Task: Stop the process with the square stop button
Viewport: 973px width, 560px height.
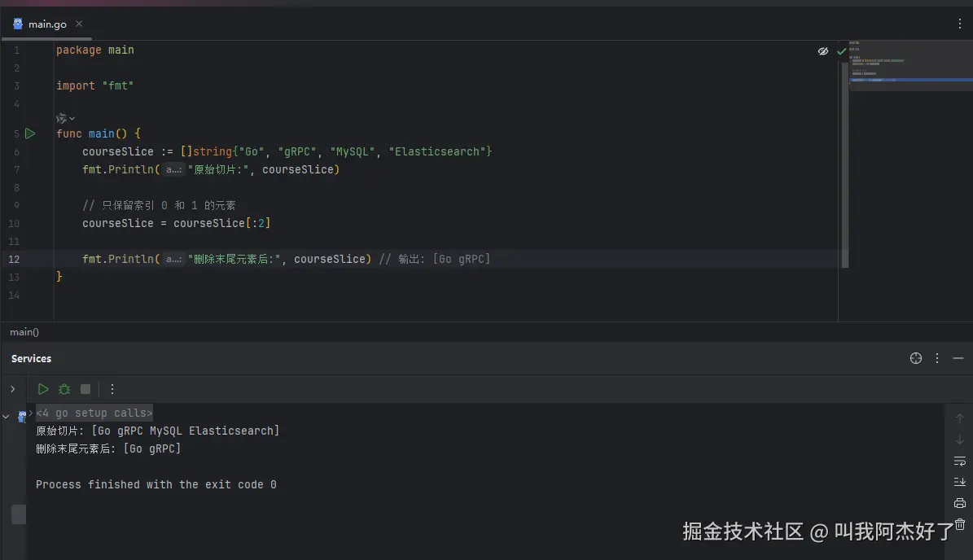Action: (85, 389)
